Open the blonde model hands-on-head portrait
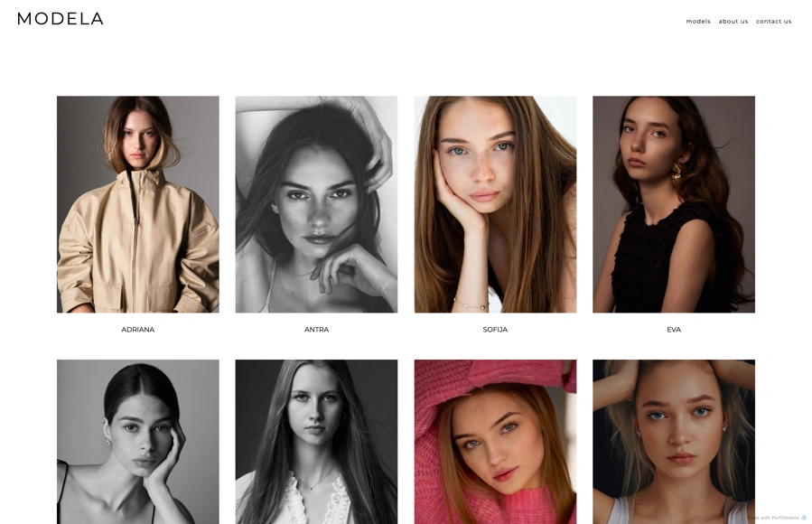Image resolution: width=812 pixels, height=524 pixels. coord(674,442)
